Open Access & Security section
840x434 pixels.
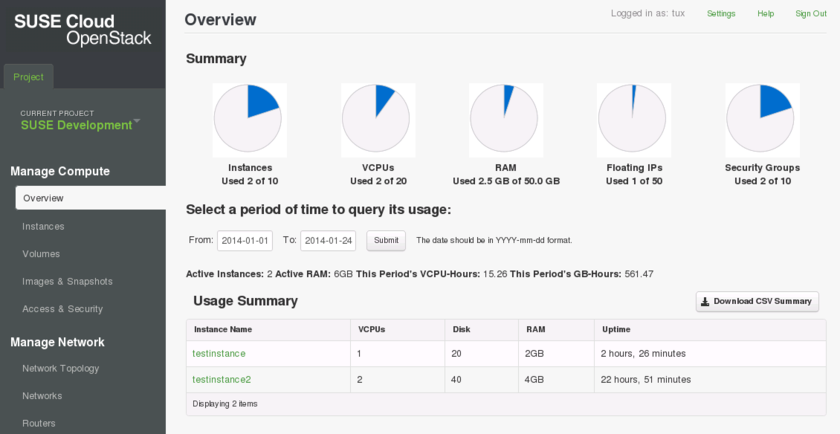[x=62, y=309]
